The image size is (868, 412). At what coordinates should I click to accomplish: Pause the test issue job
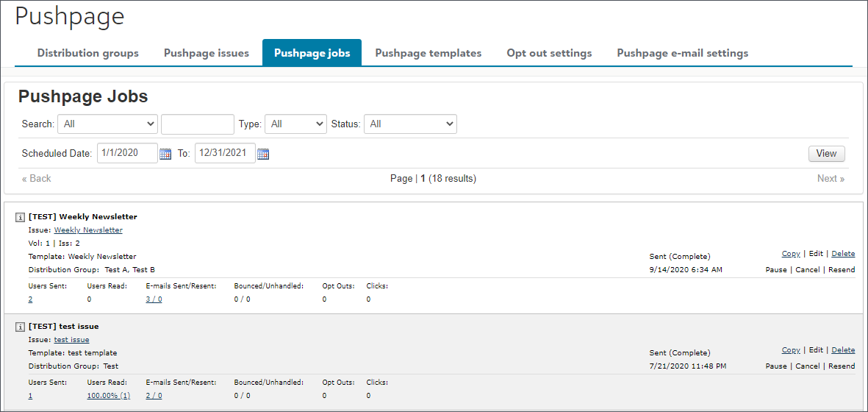(x=776, y=366)
